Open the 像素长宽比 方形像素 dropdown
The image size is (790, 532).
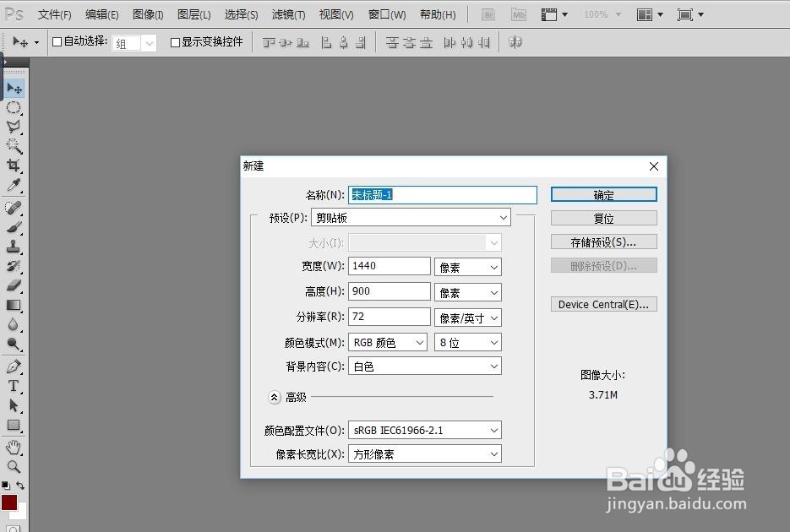coord(425,454)
